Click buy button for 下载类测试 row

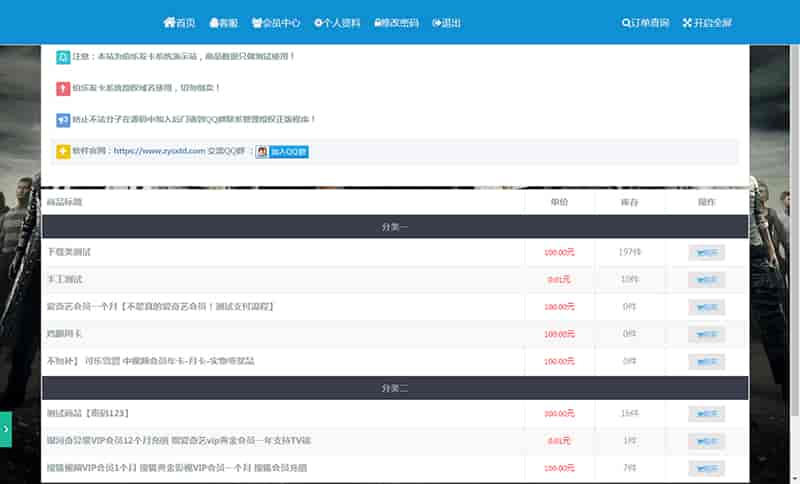[x=707, y=252]
